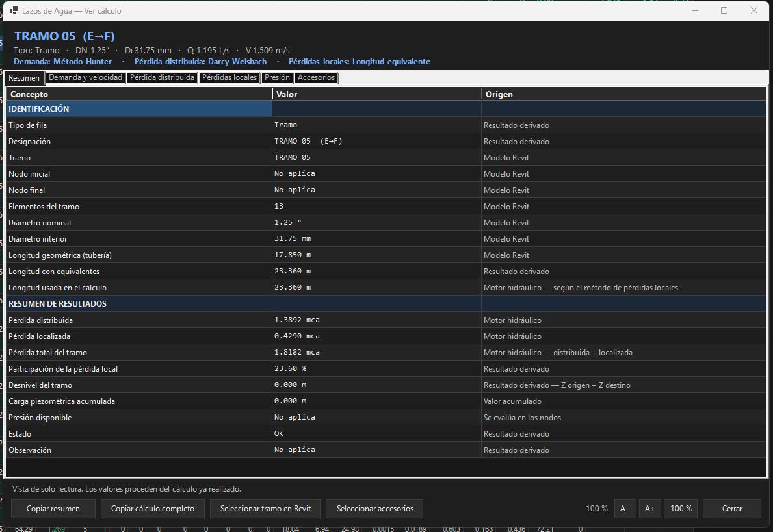The image size is (773, 532).
Task: Open the Demanda y velocidad tab
Action: tap(85, 78)
